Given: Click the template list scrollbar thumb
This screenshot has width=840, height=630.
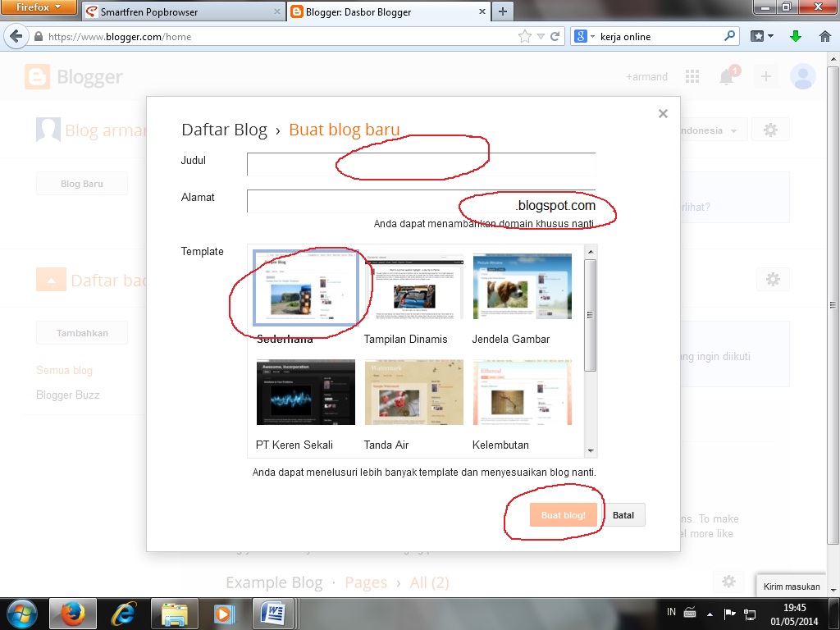Looking at the screenshot, I should coord(591,315).
